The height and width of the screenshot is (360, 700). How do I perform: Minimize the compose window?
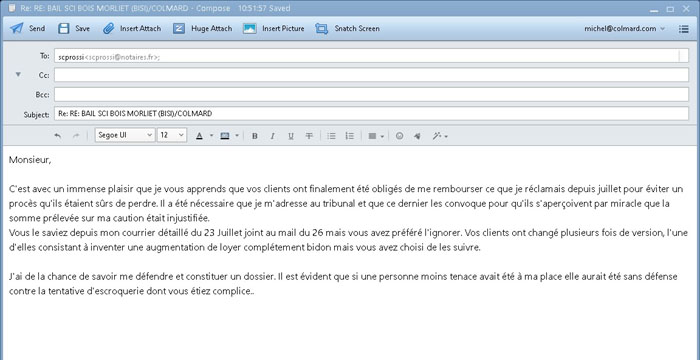tap(654, 9)
